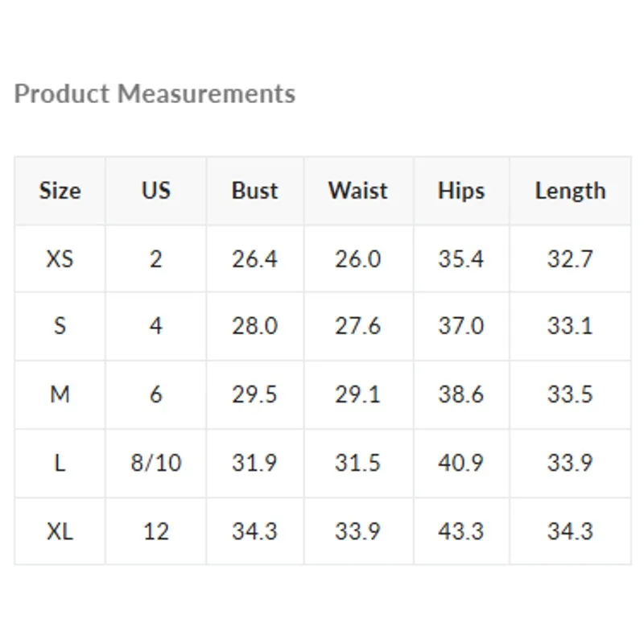Select the M hips value 38.6

(461, 394)
